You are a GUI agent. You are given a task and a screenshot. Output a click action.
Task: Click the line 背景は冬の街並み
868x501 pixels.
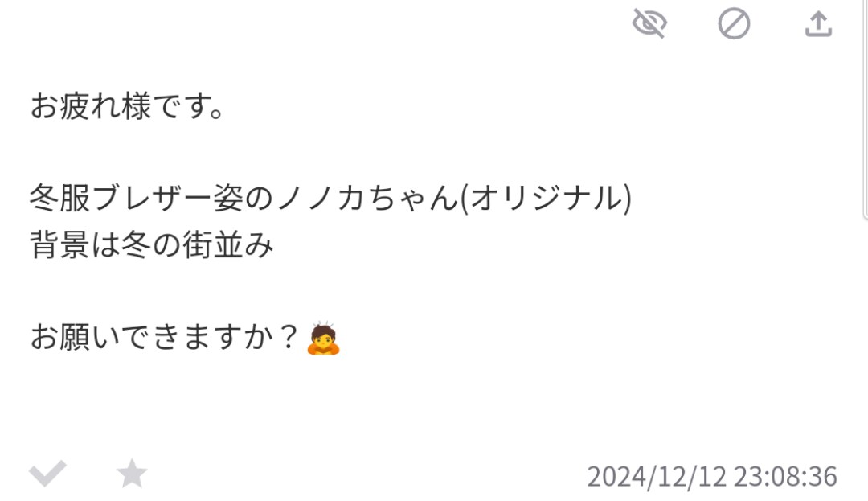152,244
